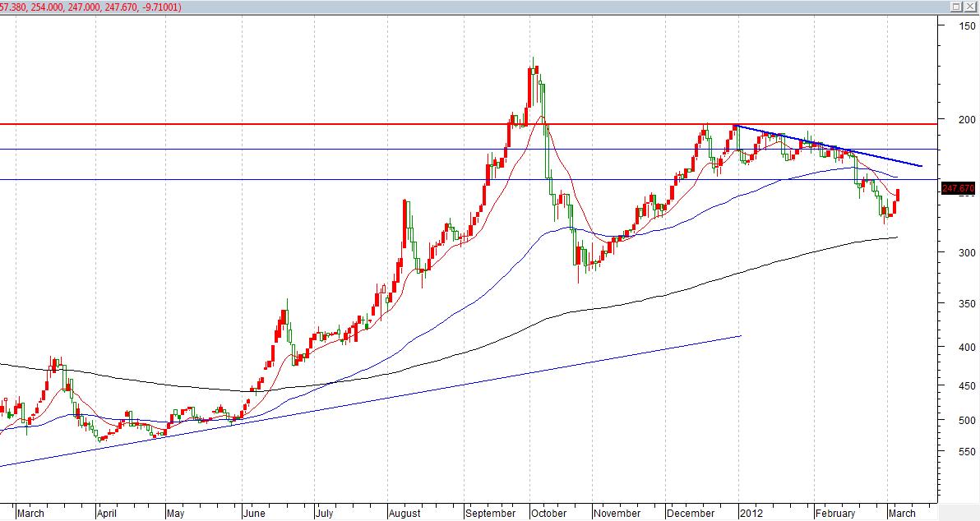Click the April date axis label
Viewport: 980px width, 521px height.
(x=107, y=514)
